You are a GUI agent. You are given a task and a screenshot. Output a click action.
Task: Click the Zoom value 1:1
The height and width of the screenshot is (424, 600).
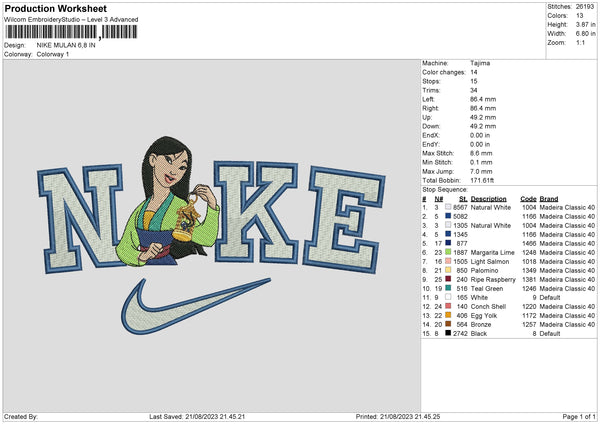pos(580,42)
